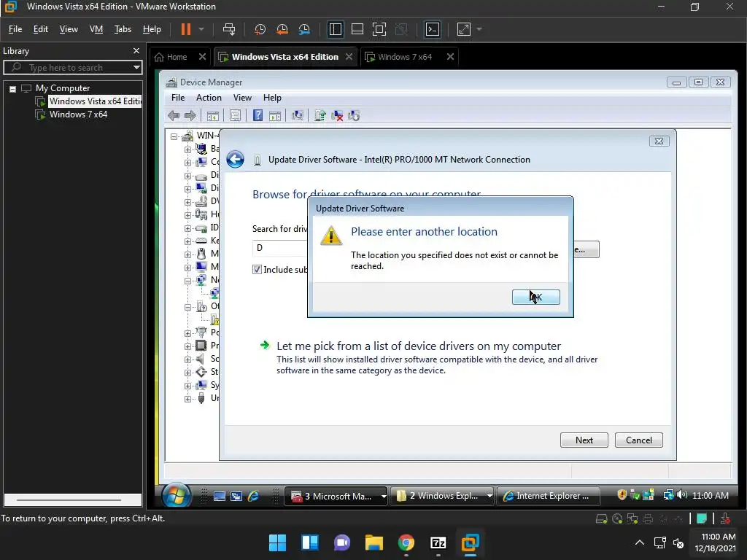
Task: Open the VMware File menu
Action: (15, 29)
